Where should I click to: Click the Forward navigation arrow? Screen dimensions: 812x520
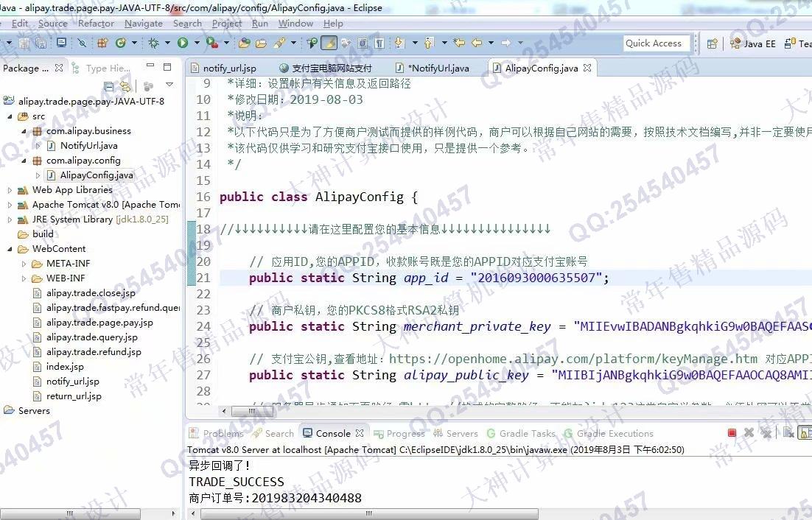tap(506, 43)
